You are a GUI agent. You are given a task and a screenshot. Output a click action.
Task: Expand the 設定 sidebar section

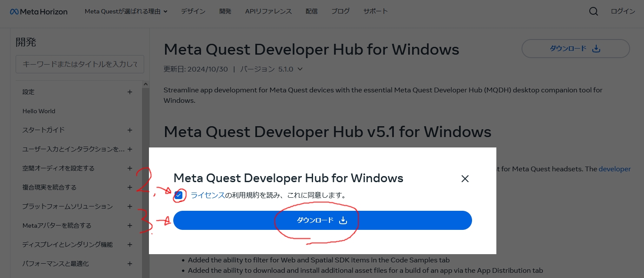pos(129,92)
